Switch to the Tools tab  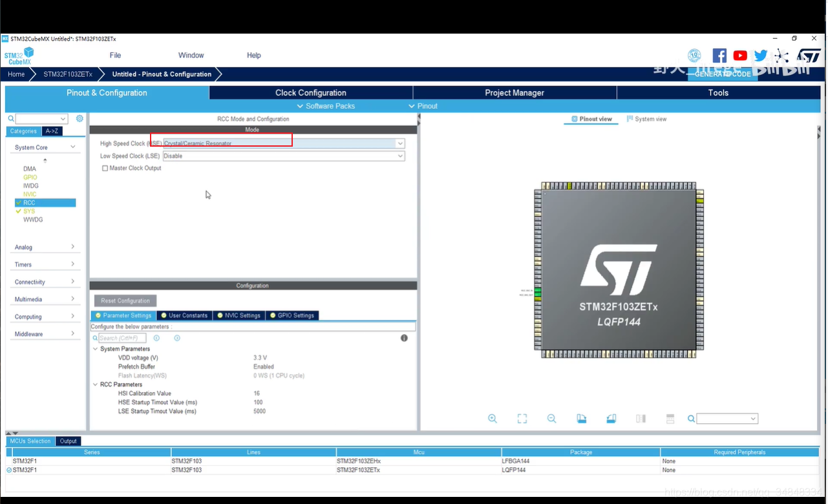718,93
